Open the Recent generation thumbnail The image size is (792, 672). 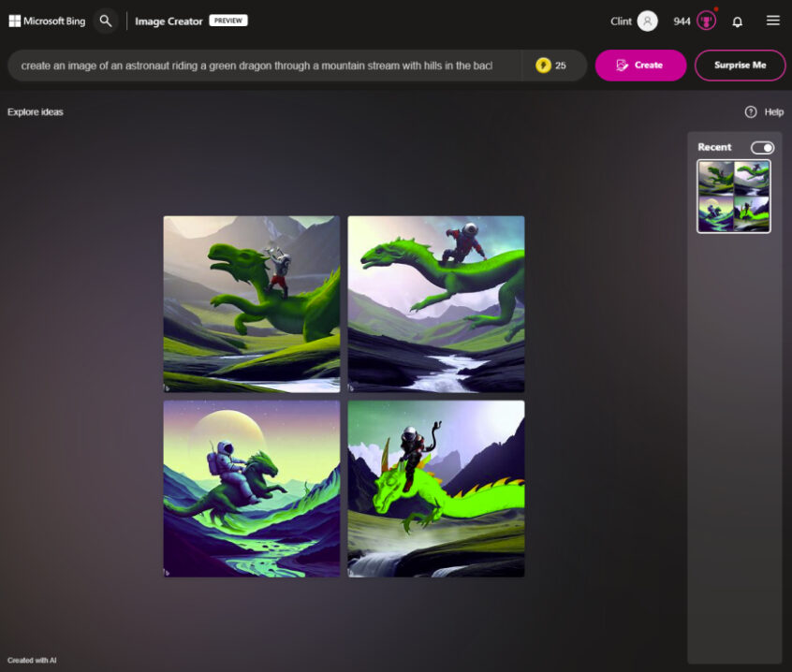pos(734,197)
